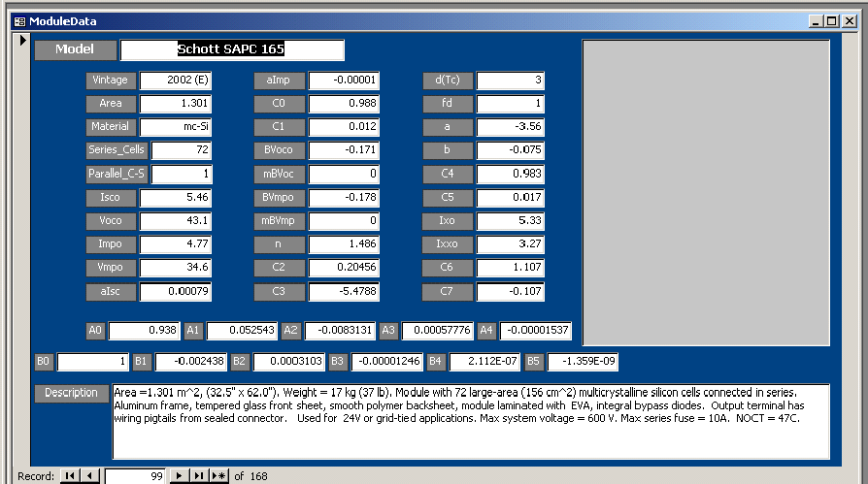Edit the Impo field value 4.77

tap(176, 243)
